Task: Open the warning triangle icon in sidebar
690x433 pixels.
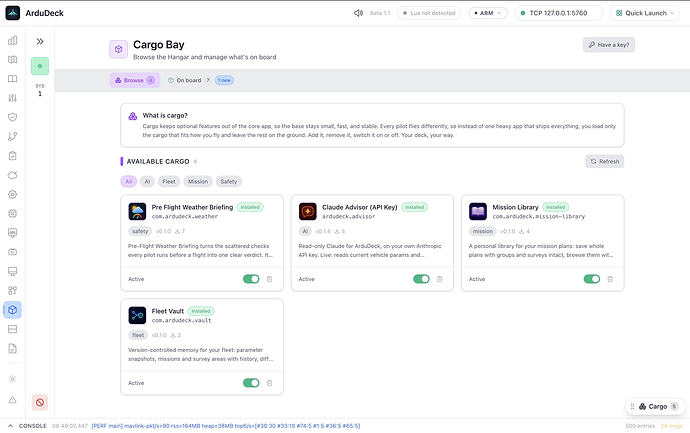Action: pyautogui.click(x=12, y=400)
